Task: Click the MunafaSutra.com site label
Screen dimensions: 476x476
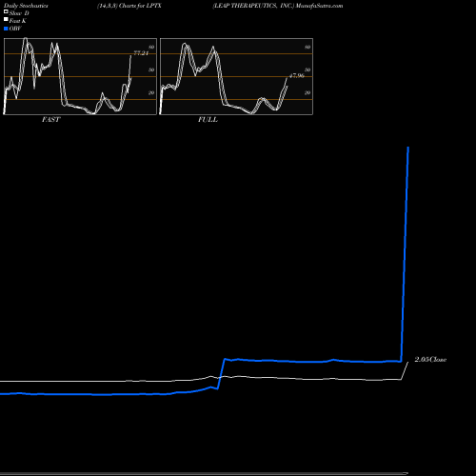Action: click(319, 6)
